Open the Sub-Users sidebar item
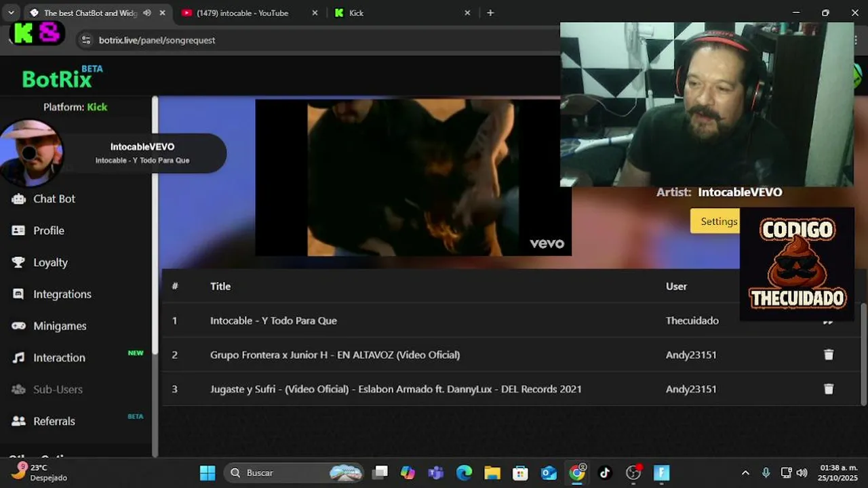 click(58, 390)
